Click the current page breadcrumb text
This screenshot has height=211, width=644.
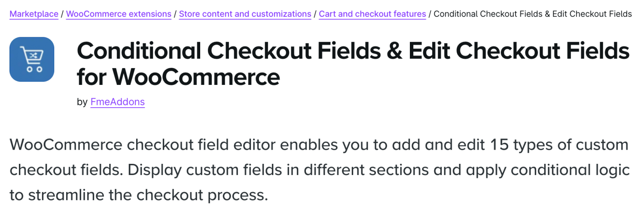coord(532,14)
